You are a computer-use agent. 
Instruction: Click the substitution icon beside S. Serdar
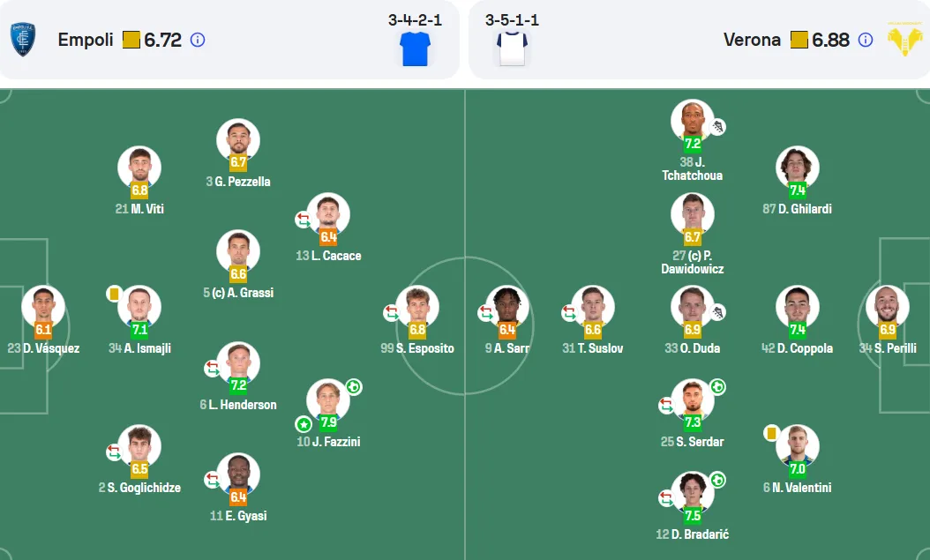(x=667, y=406)
